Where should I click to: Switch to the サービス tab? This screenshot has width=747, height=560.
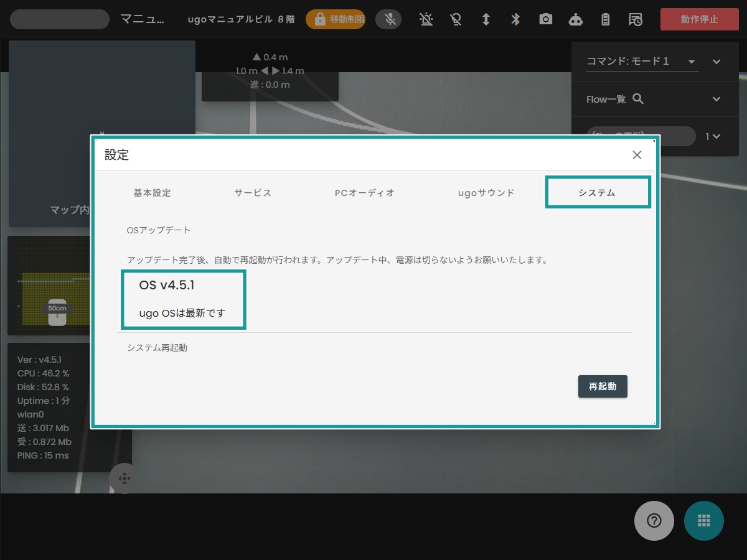[253, 193]
